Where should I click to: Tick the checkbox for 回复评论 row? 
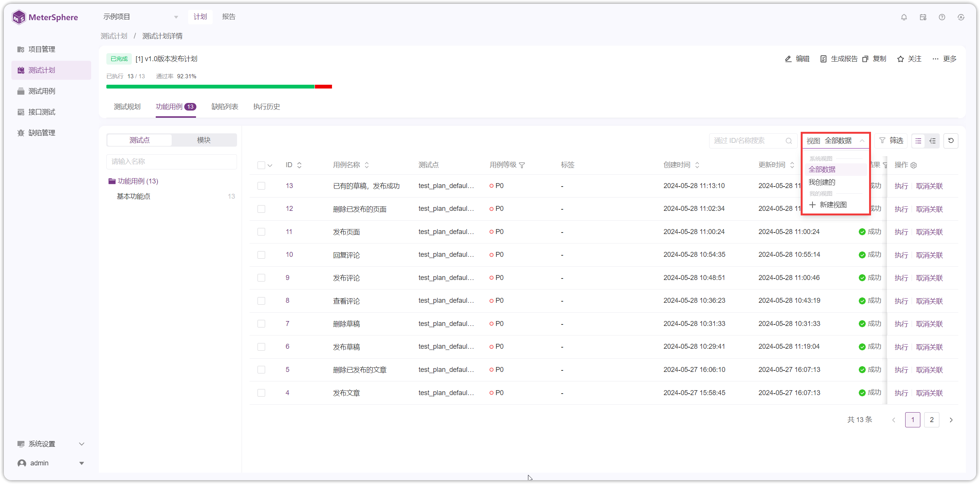[x=261, y=255]
